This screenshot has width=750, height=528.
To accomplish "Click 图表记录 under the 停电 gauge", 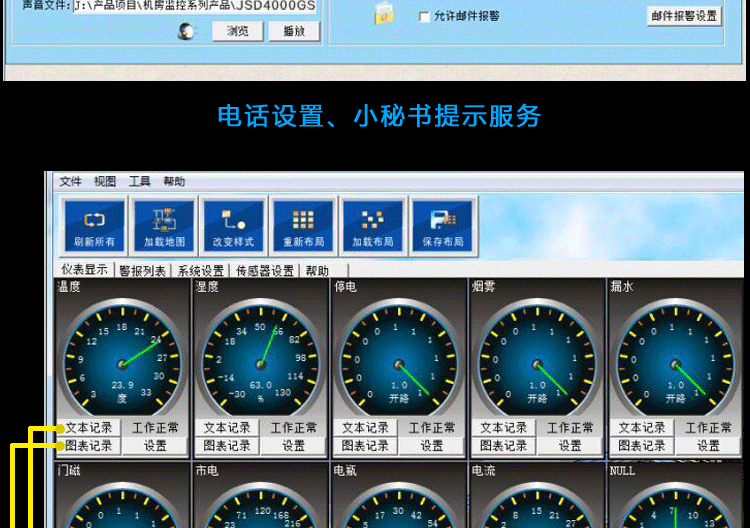I will point(365,446).
